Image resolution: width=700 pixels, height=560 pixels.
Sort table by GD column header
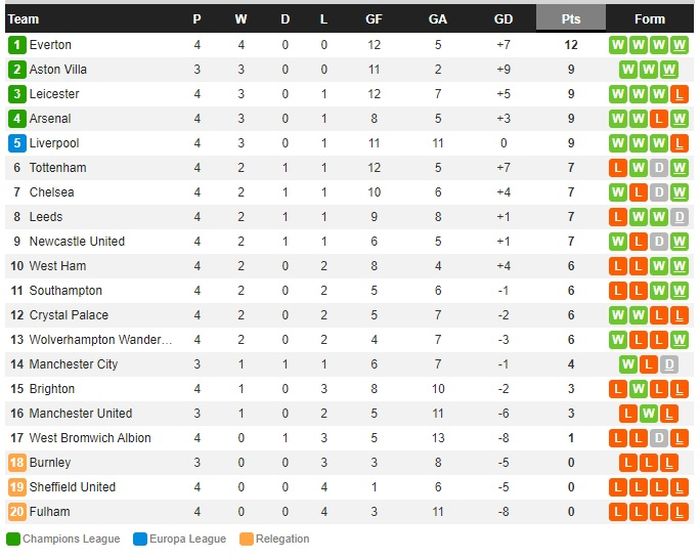(x=503, y=19)
